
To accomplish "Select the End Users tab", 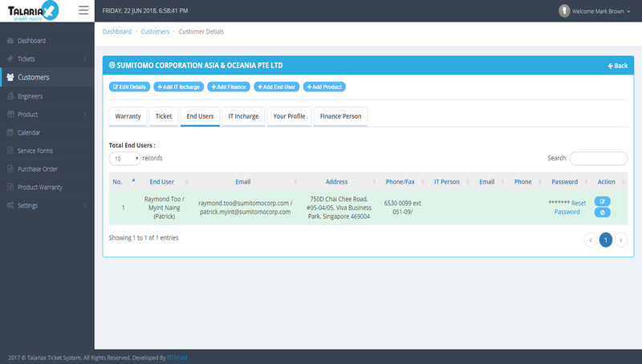I will click(x=200, y=116).
